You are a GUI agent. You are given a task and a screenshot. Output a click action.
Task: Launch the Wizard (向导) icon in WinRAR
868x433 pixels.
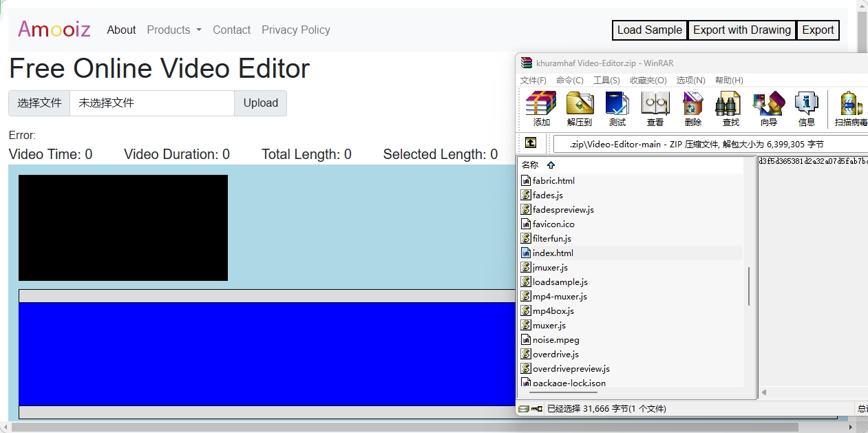pyautogui.click(x=769, y=109)
